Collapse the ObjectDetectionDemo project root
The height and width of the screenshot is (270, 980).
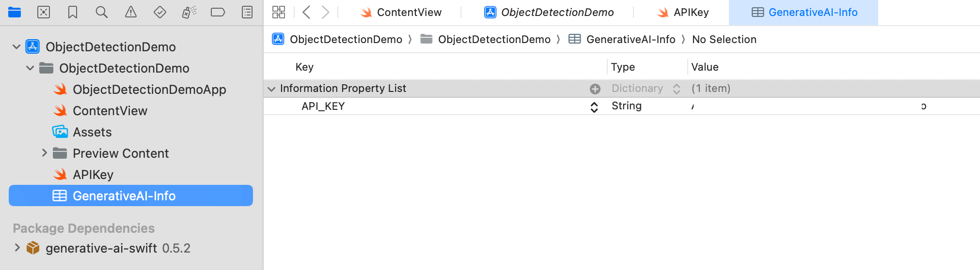(x=16, y=47)
